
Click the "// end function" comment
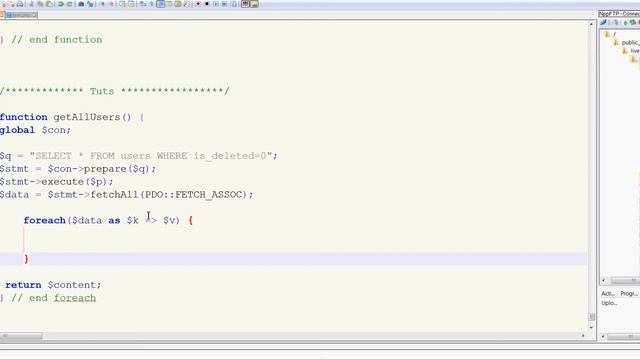click(57, 40)
